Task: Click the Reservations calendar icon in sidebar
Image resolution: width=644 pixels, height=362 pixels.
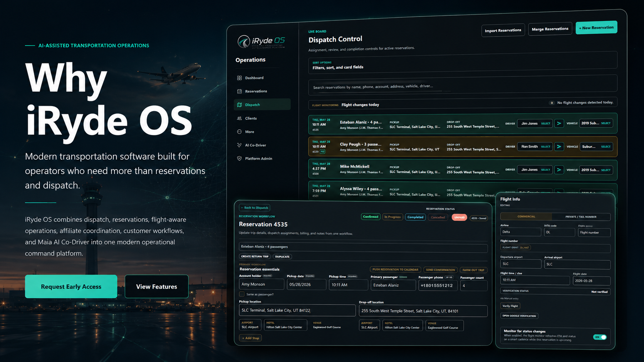Action: 240,91
